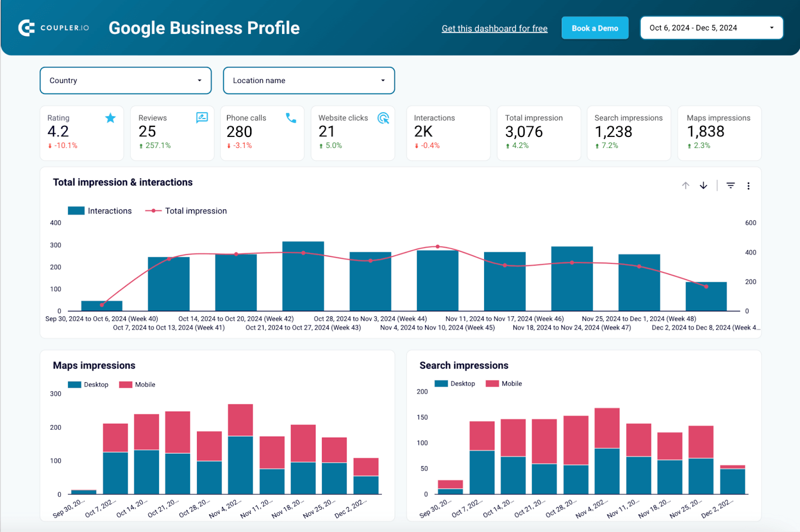Click the Website clicks cursor icon
The image size is (800, 532).
pos(383,118)
